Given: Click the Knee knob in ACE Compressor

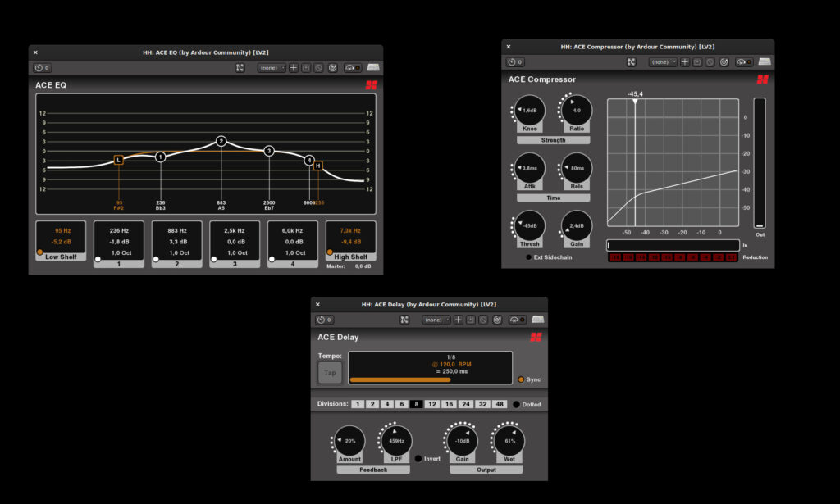Looking at the screenshot, I should [x=529, y=110].
